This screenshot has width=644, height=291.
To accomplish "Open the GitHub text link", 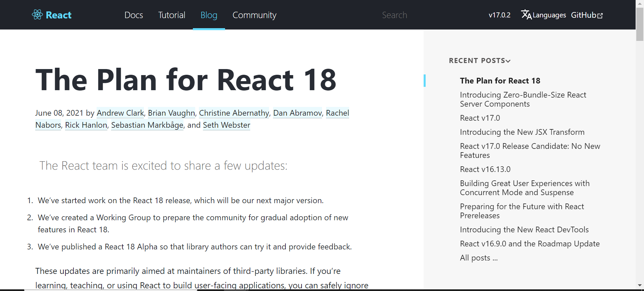I will coord(584,15).
